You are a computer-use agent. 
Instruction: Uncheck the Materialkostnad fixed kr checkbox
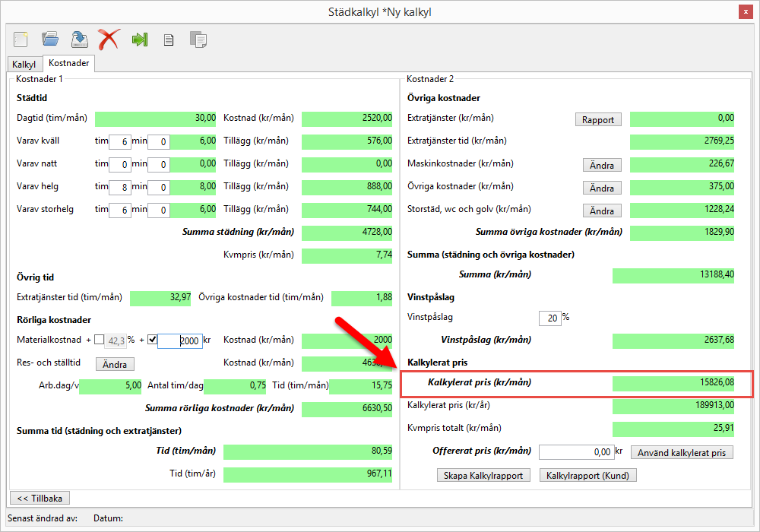coord(152,340)
